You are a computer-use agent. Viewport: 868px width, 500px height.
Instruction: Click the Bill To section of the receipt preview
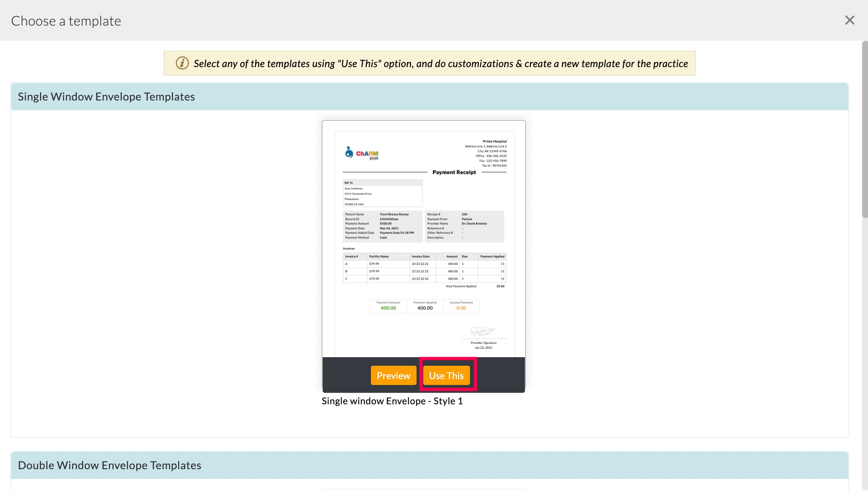(383, 193)
